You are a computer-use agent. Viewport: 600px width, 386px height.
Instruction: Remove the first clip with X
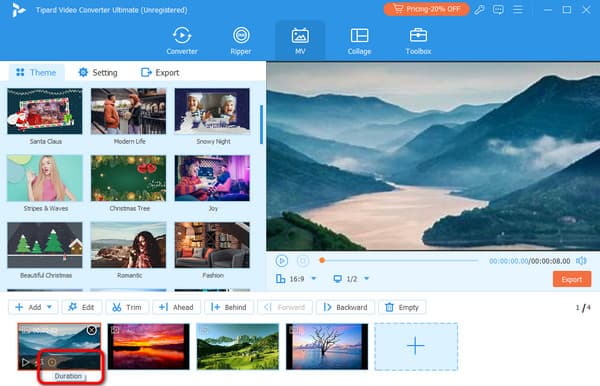click(92, 330)
